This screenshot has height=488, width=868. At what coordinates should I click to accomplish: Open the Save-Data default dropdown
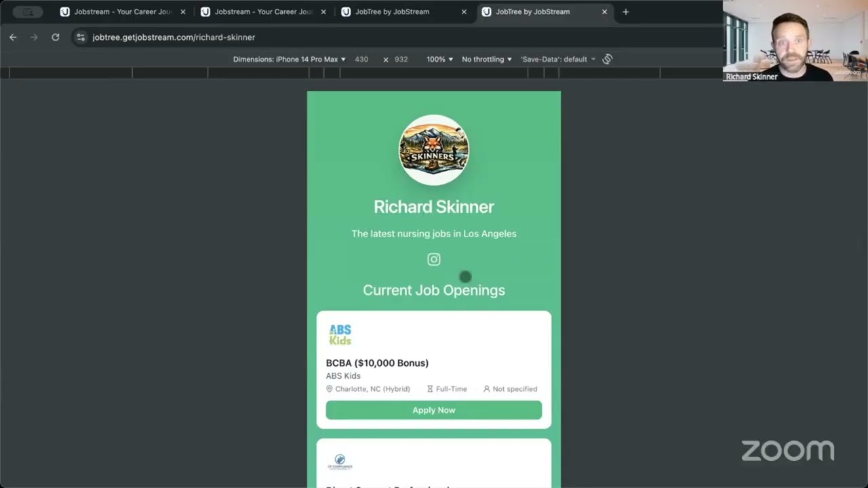tap(558, 59)
